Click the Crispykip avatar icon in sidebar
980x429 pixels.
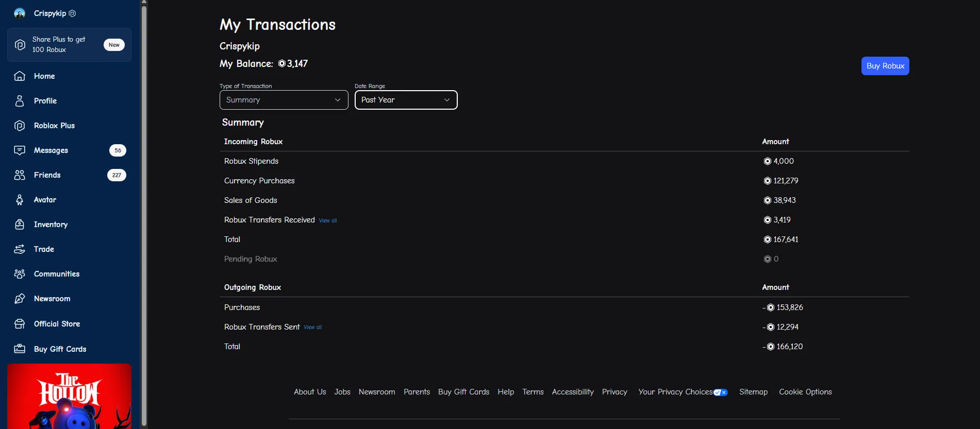tap(20, 13)
